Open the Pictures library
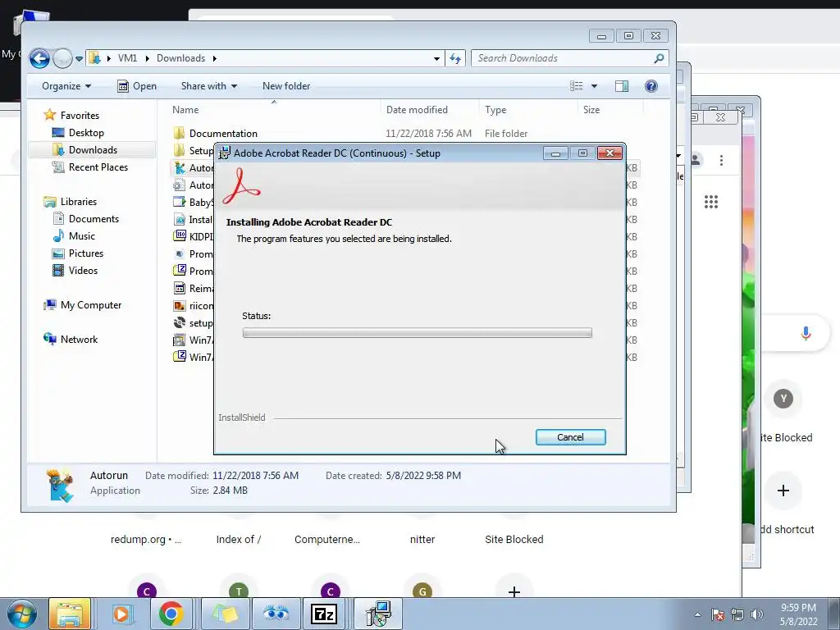The width and height of the screenshot is (840, 630). click(x=85, y=253)
